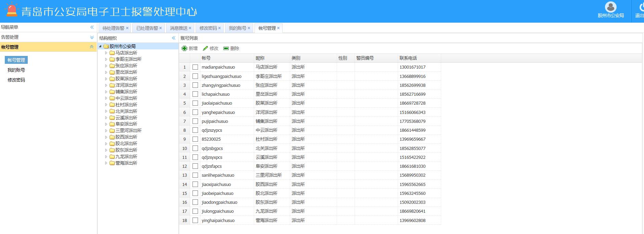Click the 类别 column header
This screenshot has height=234, width=644.
click(313, 58)
